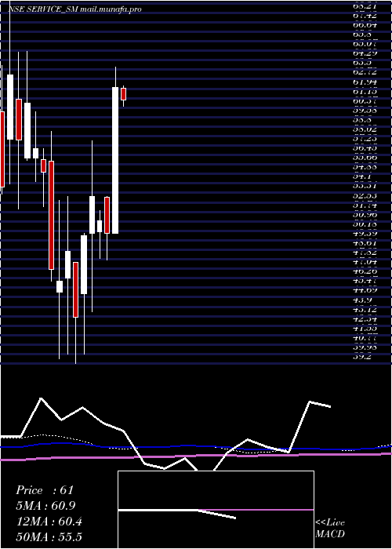Click the 47.04 price axis label
The image size is (392, 549).
365,262
